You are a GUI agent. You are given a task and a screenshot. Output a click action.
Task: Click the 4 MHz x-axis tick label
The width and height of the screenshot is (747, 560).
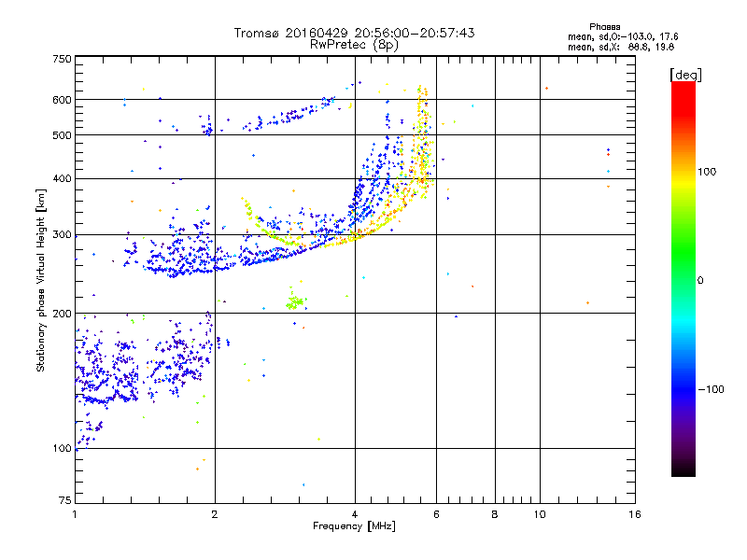point(355,514)
